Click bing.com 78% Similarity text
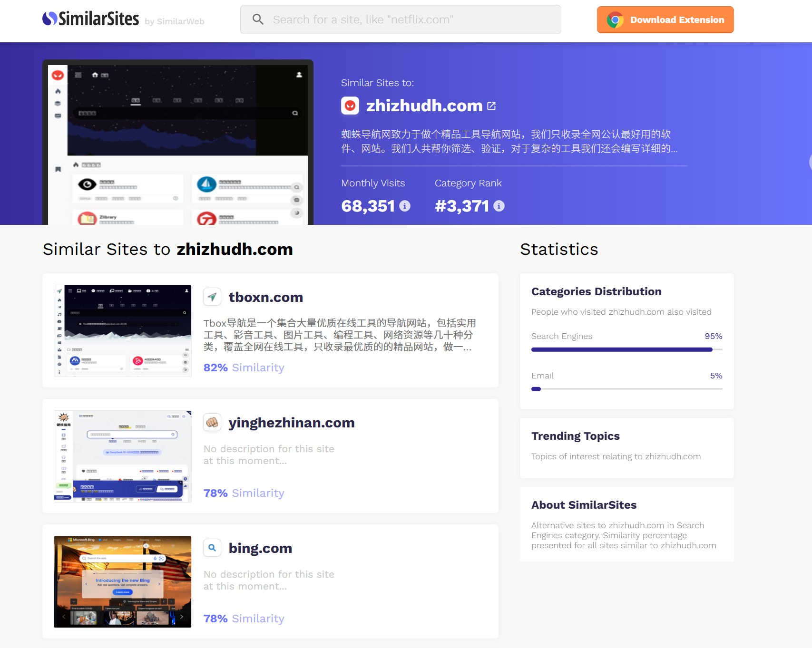 (244, 619)
